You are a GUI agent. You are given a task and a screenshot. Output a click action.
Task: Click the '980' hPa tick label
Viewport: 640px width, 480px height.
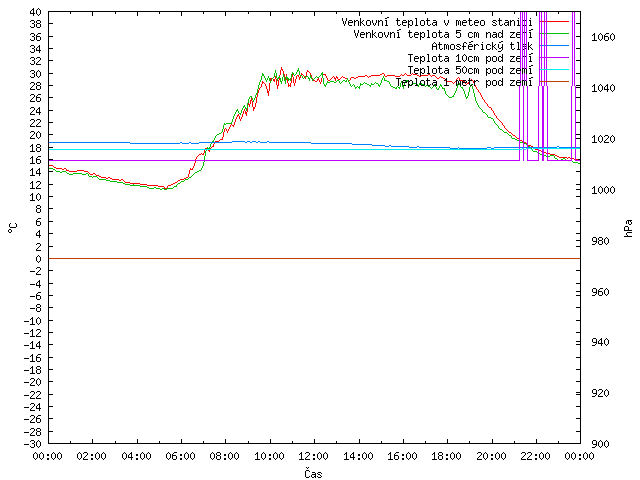600,241
